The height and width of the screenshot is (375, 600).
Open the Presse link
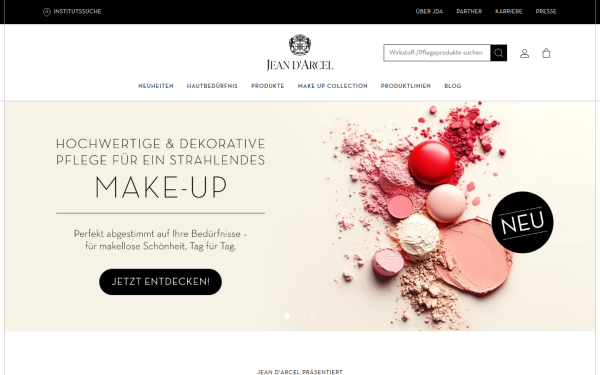coord(546,11)
